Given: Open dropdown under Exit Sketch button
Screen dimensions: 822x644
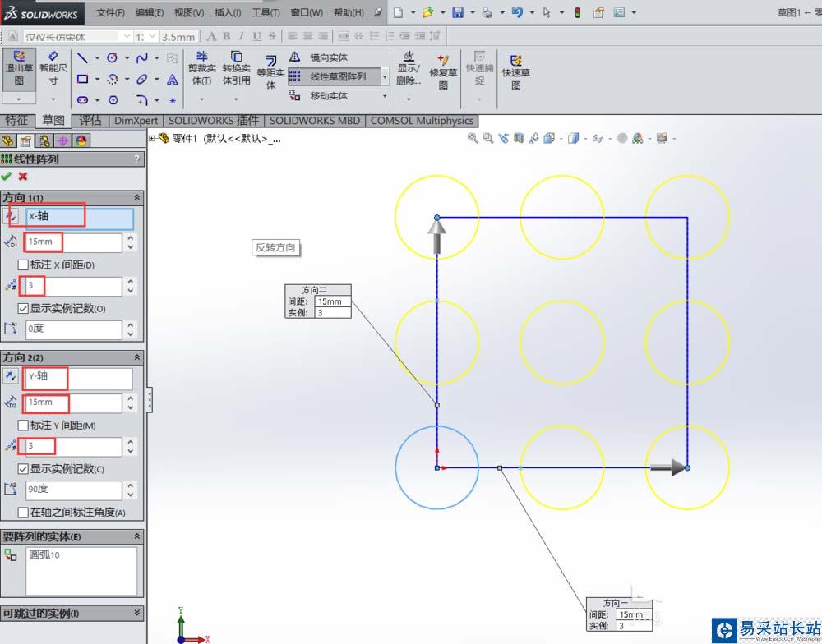Looking at the screenshot, I should 19,99.
